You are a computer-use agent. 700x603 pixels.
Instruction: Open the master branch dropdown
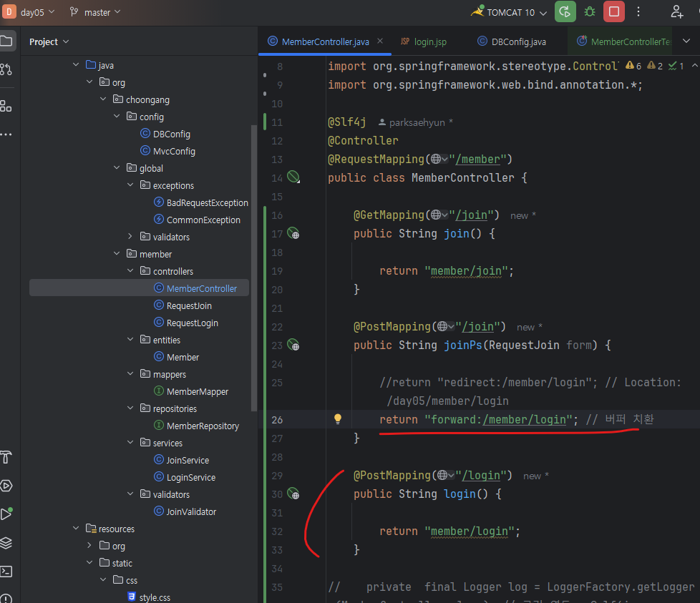pyautogui.click(x=95, y=12)
